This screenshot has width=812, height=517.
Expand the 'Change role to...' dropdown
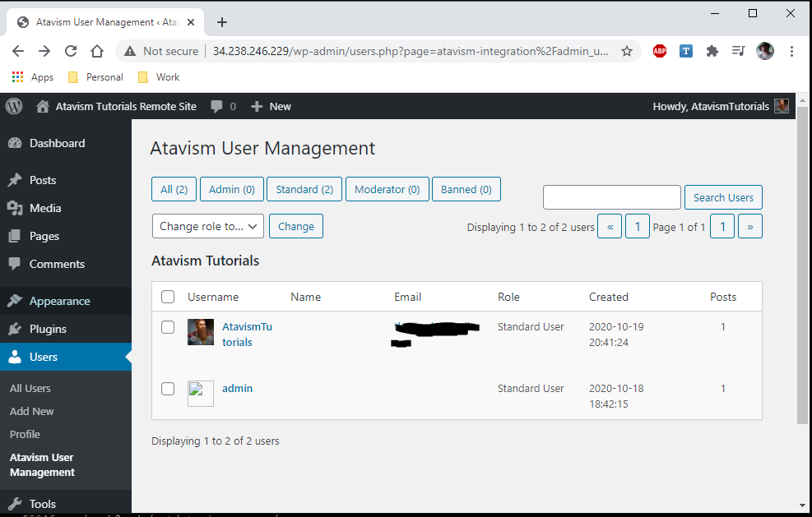[x=207, y=226]
